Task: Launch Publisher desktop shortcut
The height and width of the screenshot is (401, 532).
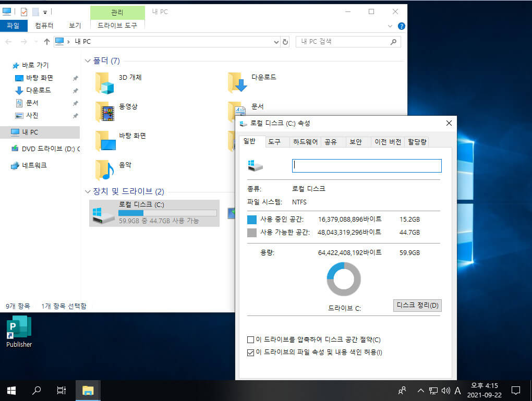Action: point(19,332)
